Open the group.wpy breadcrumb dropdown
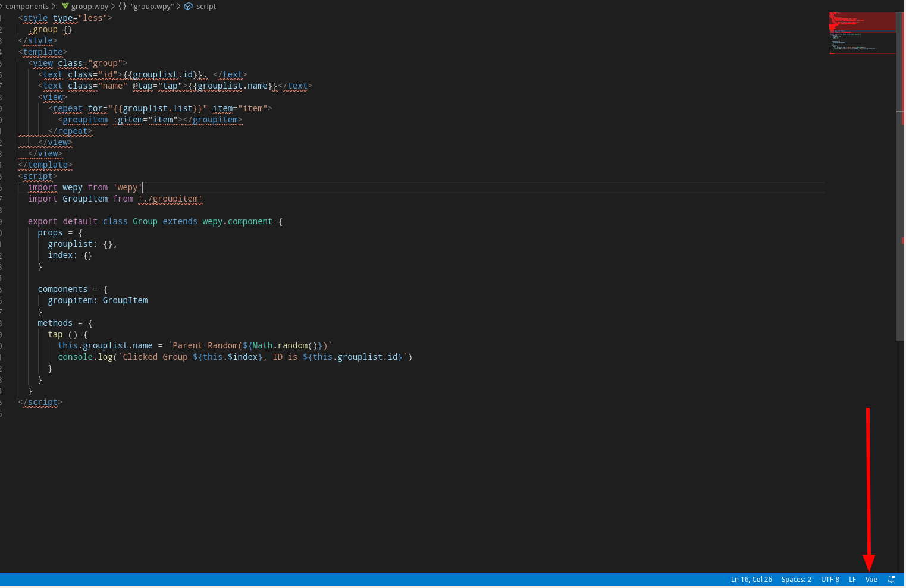Screen dimensions: 906x588 tap(90, 6)
